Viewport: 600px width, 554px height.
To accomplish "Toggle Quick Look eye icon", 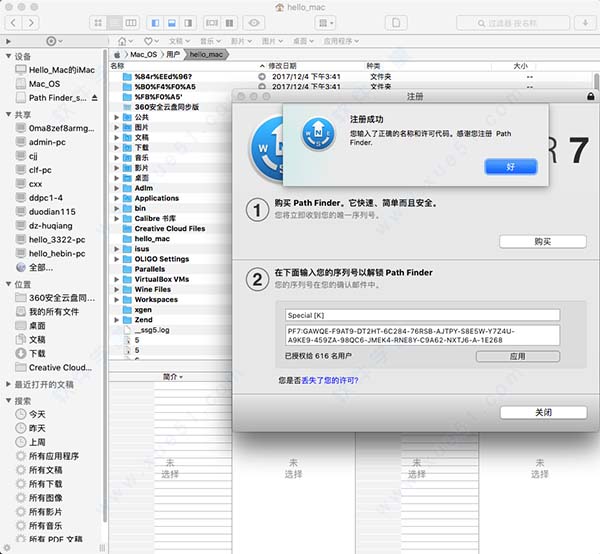I will click(x=254, y=23).
